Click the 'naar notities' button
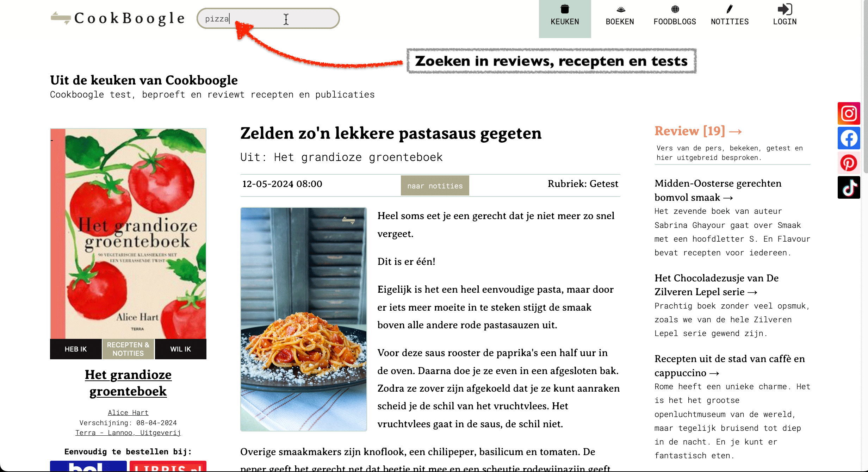868x472 pixels. click(x=435, y=185)
